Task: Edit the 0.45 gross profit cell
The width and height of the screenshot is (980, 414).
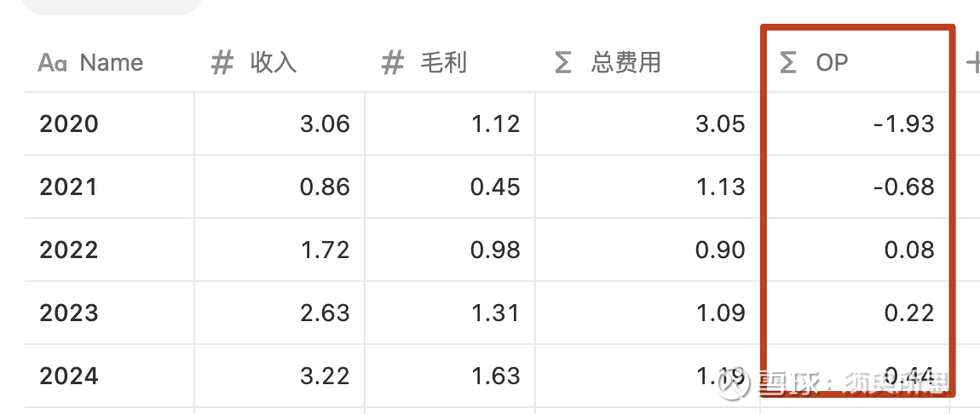Action: pos(450,187)
